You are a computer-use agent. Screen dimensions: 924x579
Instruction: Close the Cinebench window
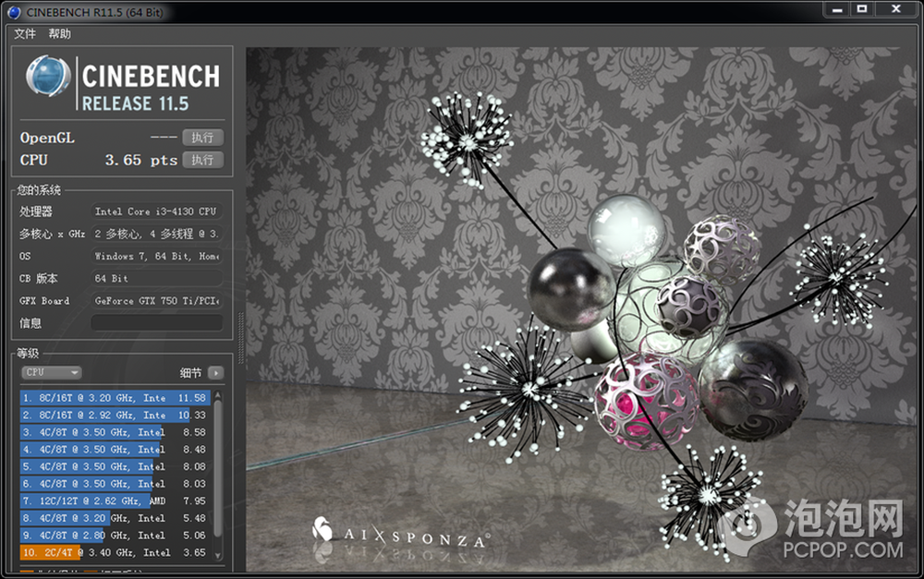(x=896, y=9)
